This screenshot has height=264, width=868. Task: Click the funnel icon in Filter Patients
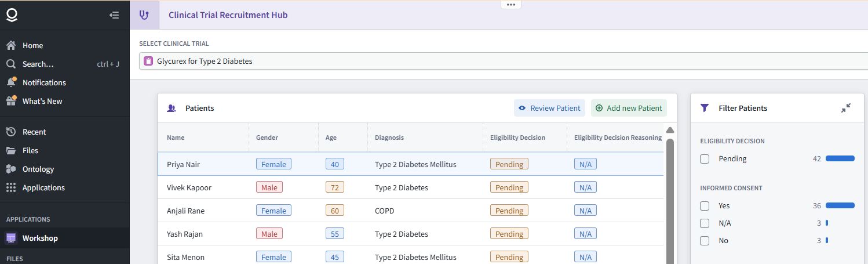point(705,108)
